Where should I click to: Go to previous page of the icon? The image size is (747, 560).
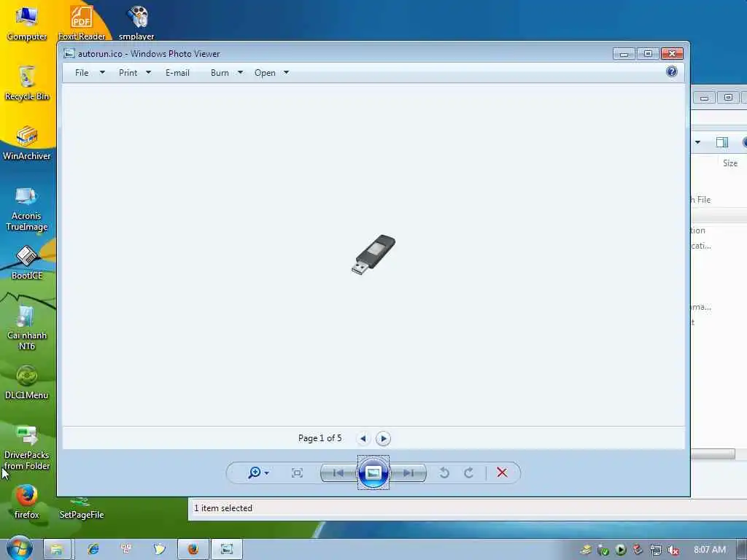363,438
